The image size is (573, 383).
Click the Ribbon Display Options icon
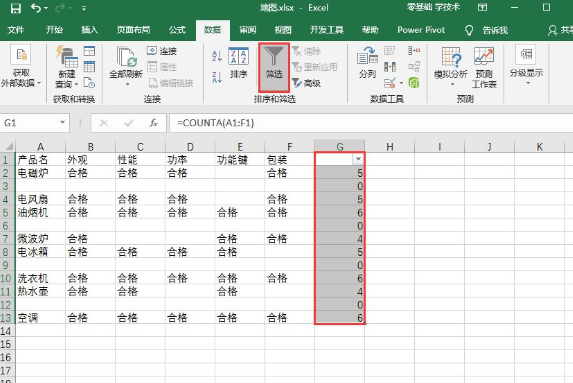(x=482, y=7)
